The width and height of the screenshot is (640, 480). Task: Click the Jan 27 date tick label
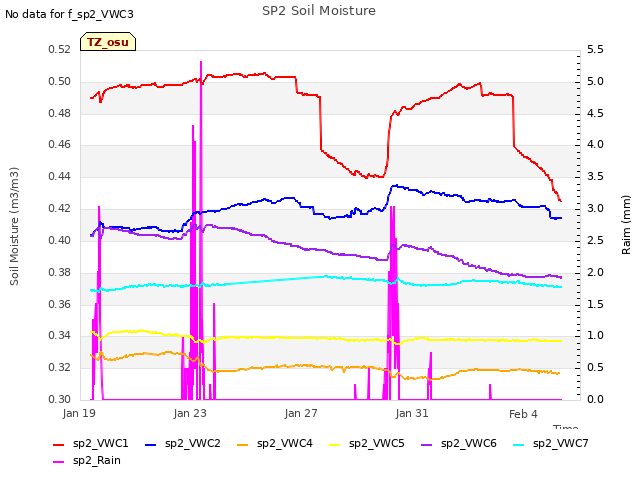click(301, 413)
